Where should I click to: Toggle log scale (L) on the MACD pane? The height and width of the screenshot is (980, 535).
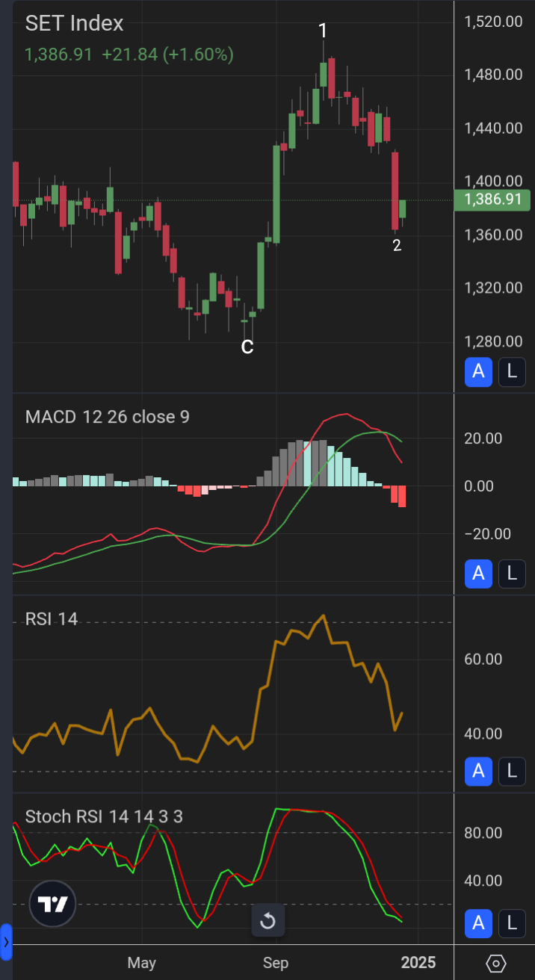pos(512,574)
